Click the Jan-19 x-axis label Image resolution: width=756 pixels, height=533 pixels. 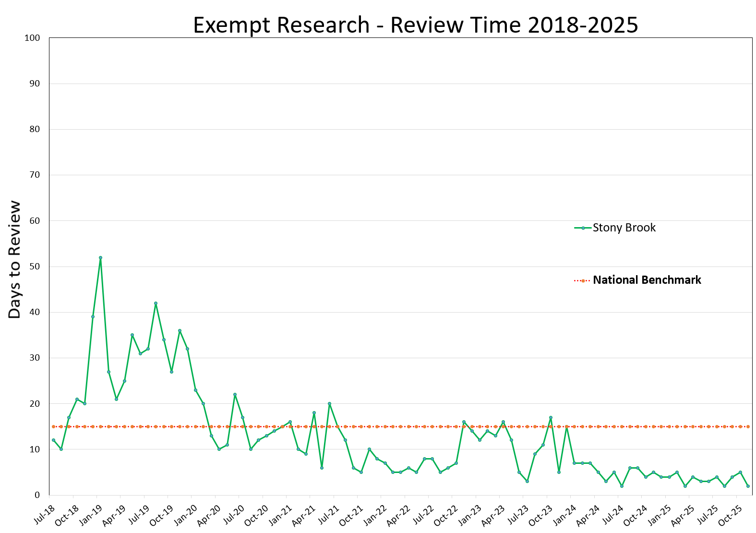pos(92,515)
